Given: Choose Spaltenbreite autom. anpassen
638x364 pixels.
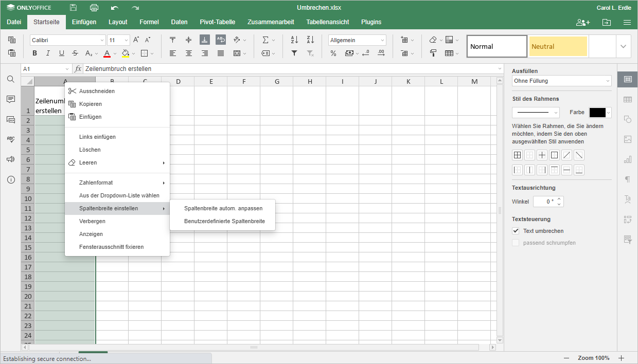Looking at the screenshot, I should pyautogui.click(x=223, y=208).
